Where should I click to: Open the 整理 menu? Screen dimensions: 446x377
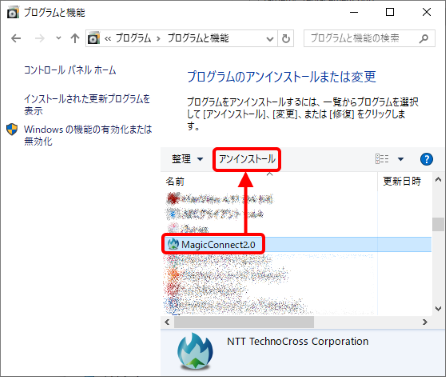coord(187,159)
